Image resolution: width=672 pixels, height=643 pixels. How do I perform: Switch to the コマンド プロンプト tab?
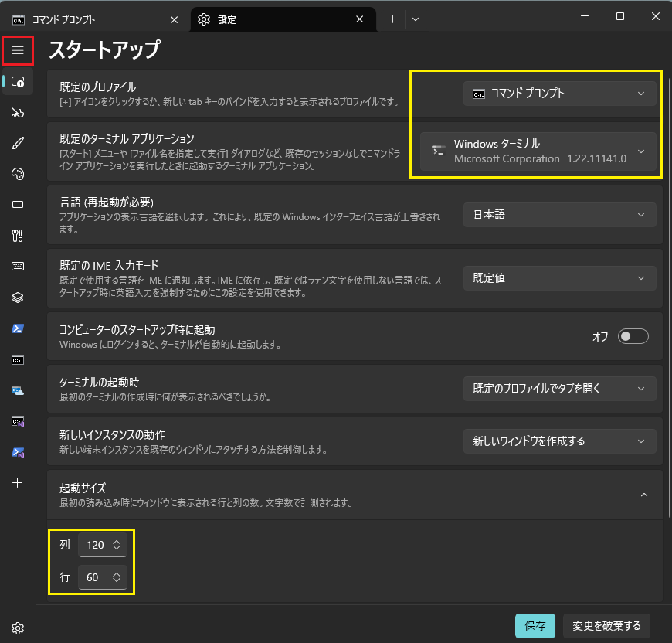coord(95,20)
